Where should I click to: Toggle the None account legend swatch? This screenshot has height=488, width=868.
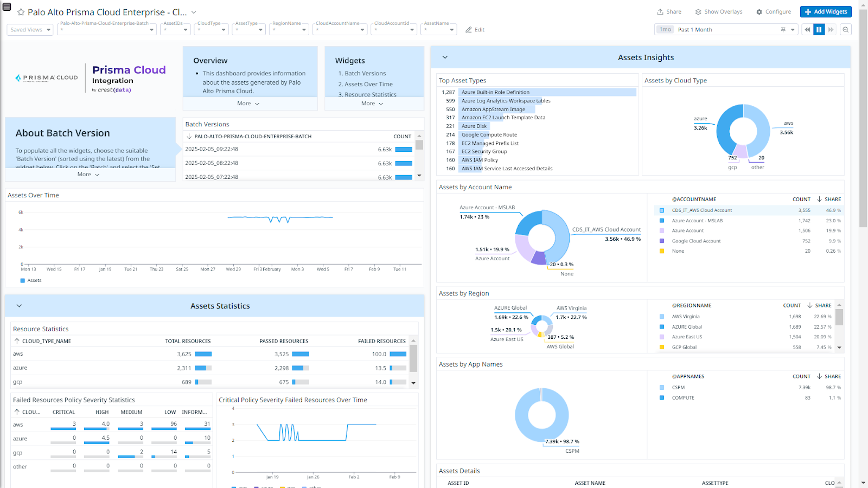(x=662, y=251)
